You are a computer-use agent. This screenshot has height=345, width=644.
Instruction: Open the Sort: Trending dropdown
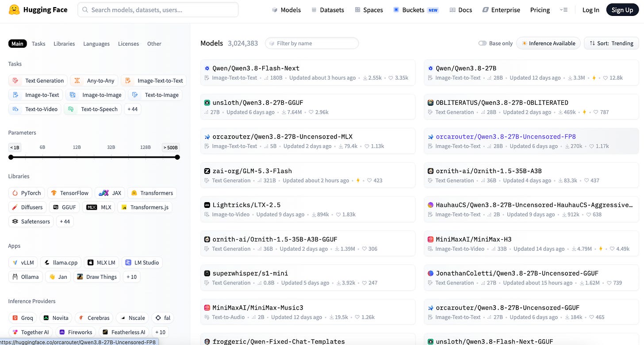(612, 43)
